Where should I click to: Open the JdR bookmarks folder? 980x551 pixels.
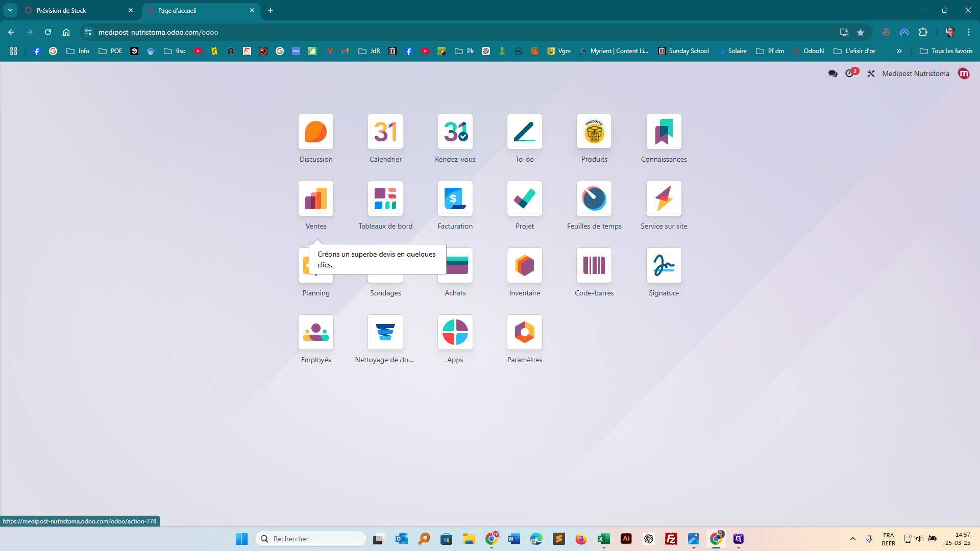tap(369, 51)
